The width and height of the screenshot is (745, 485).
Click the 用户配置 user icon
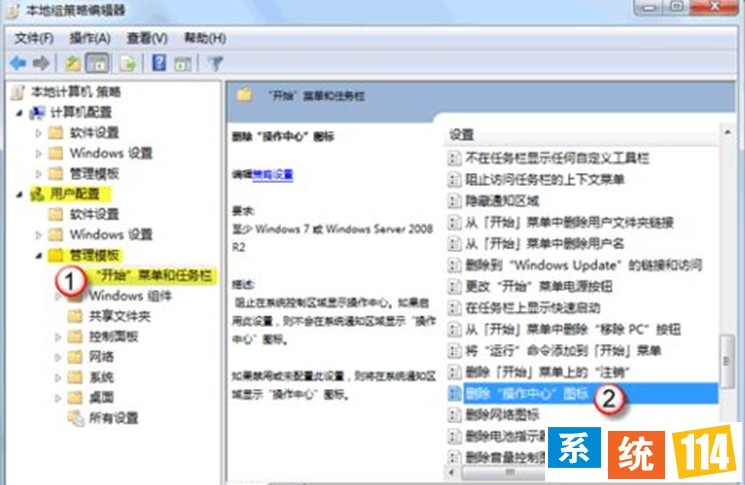(x=37, y=194)
